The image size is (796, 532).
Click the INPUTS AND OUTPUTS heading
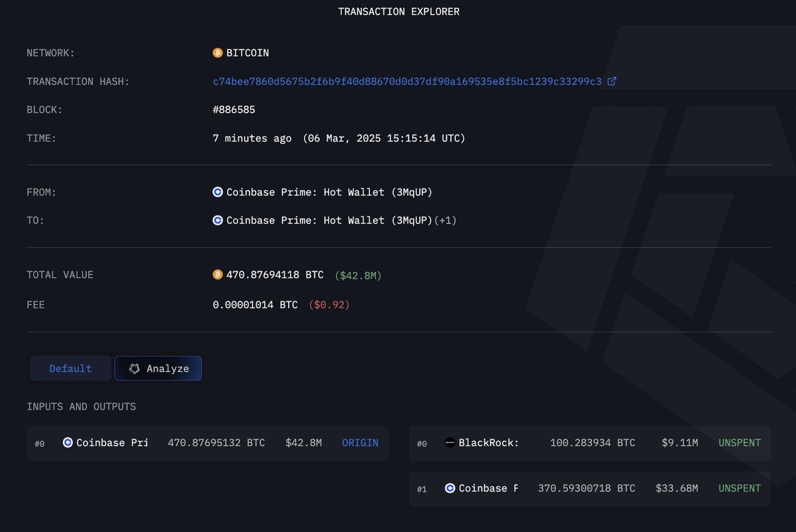[81, 407]
